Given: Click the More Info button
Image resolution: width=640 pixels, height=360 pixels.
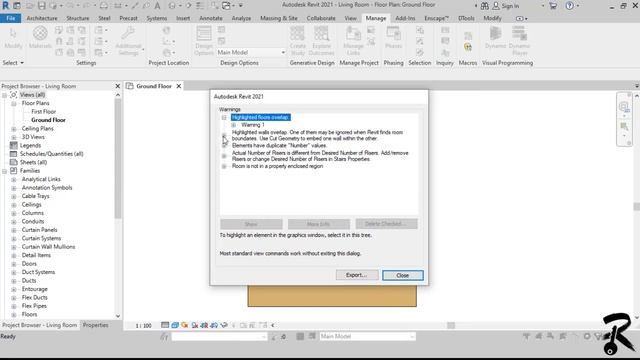Looking at the screenshot, I should 319,224.
